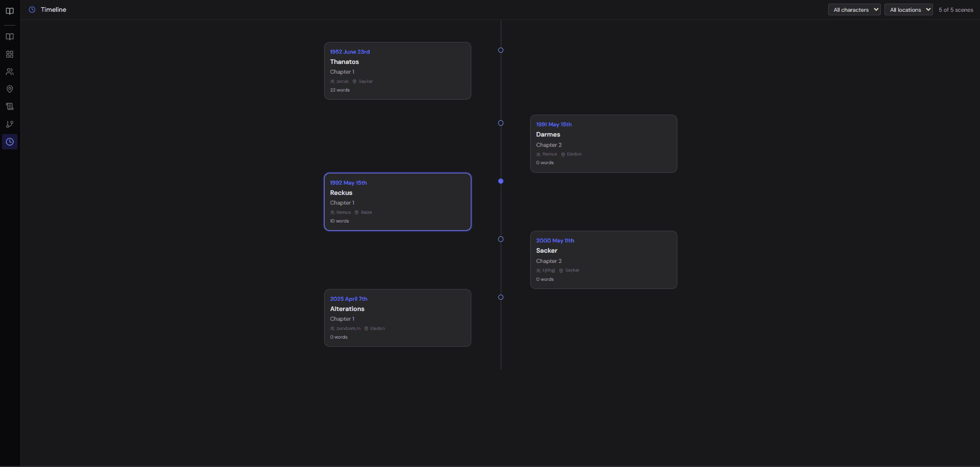Click 'Chapter 1' on the Alterations card
This screenshot has width=980, height=467.
click(342, 319)
